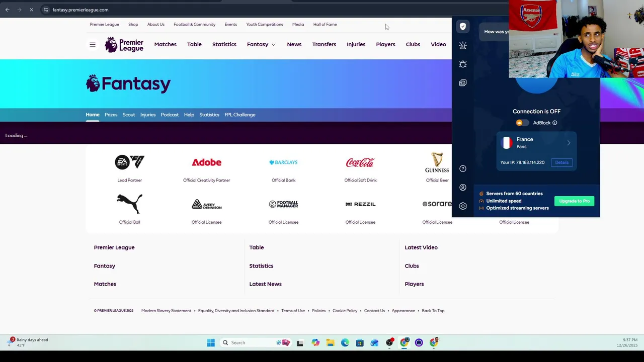Open Table in the main navigation
Screen dimensions: 644x362
coord(194,45)
